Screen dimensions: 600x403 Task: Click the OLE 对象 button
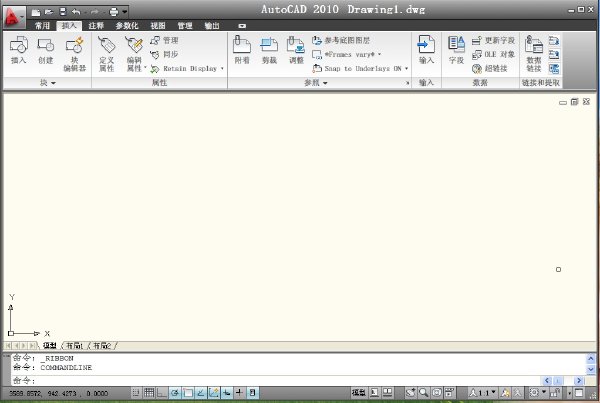click(493, 54)
